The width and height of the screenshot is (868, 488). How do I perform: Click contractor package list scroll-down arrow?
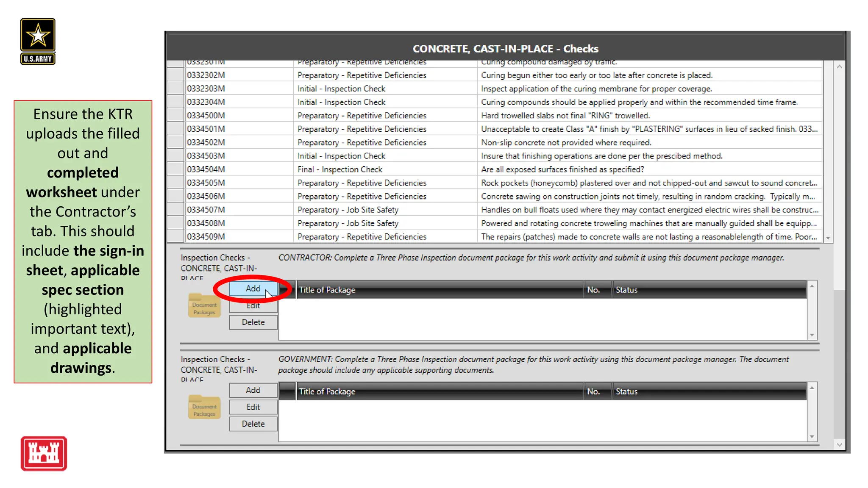pos(812,335)
